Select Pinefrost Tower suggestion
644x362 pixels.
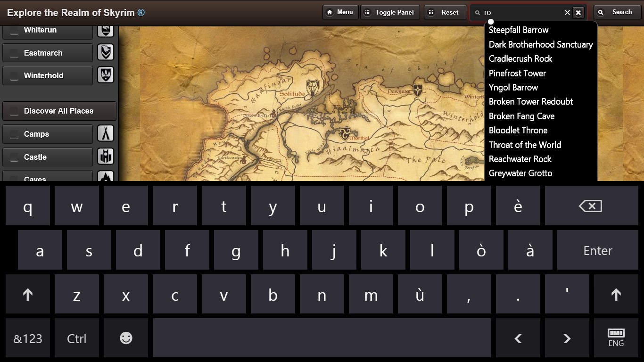click(517, 73)
